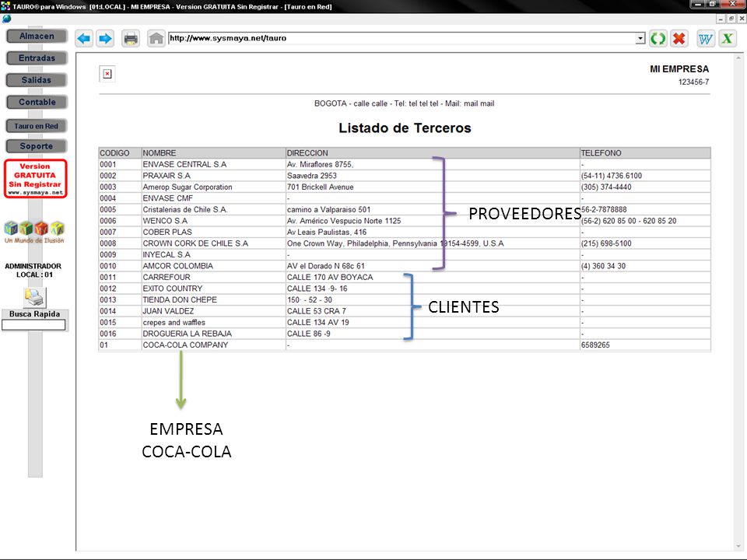747x560 pixels.
Task: Click into the Busca Rapida search field
Action: point(33,325)
